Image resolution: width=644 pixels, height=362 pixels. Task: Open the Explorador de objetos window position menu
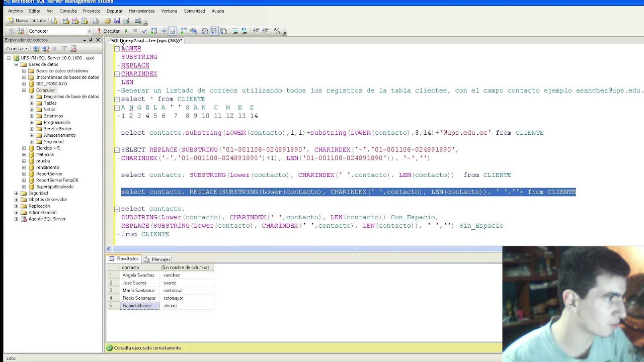pos(85,40)
